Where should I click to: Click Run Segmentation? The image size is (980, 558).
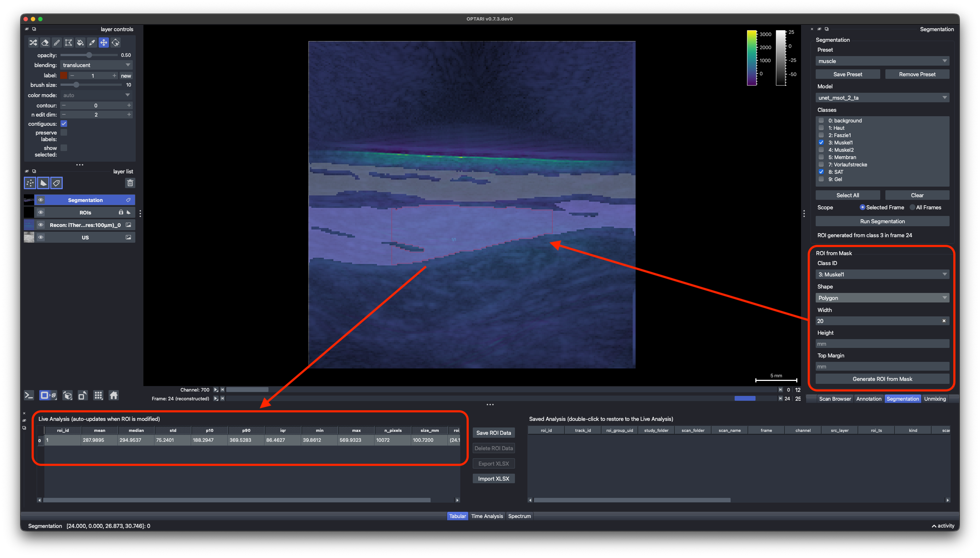[882, 221]
